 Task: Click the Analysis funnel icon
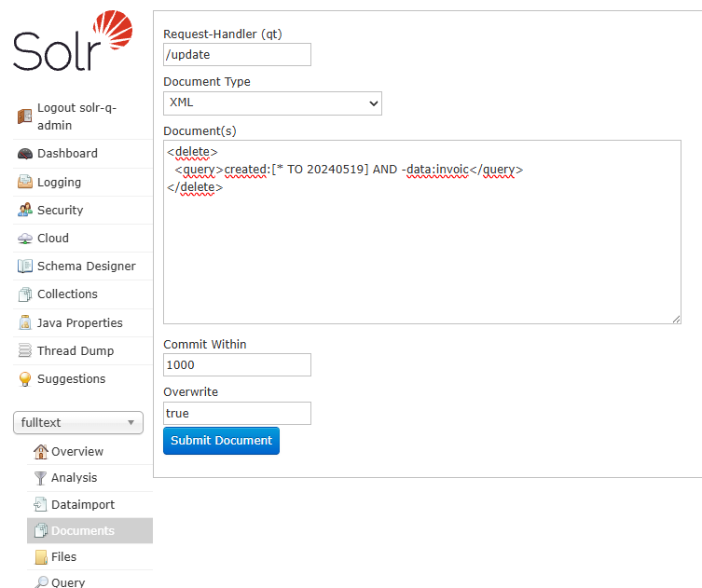point(40,478)
